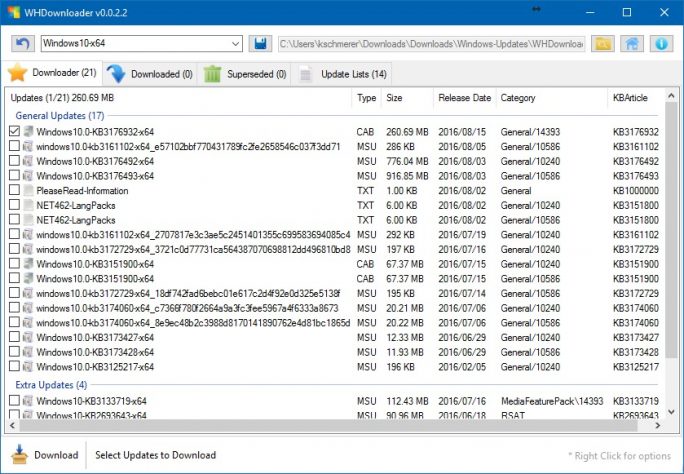Click the blue save floppy disk icon
This screenshot has width=684, height=474.
pyautogui.click(x=260, y=44)
